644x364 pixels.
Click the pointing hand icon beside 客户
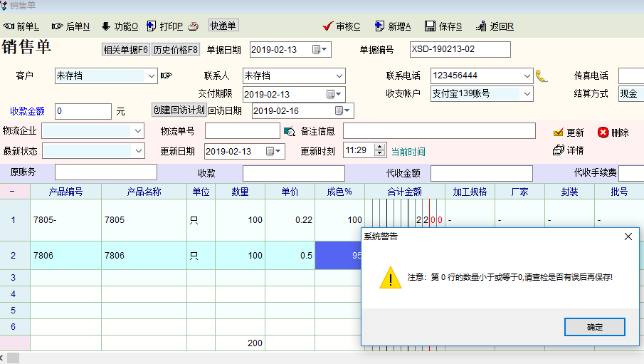(167, 76)
